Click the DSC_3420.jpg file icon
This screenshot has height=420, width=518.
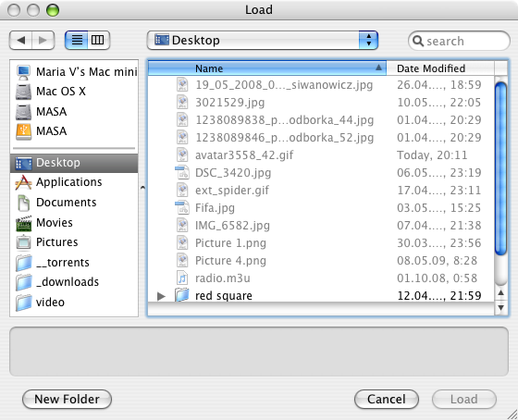coord(182,172)
